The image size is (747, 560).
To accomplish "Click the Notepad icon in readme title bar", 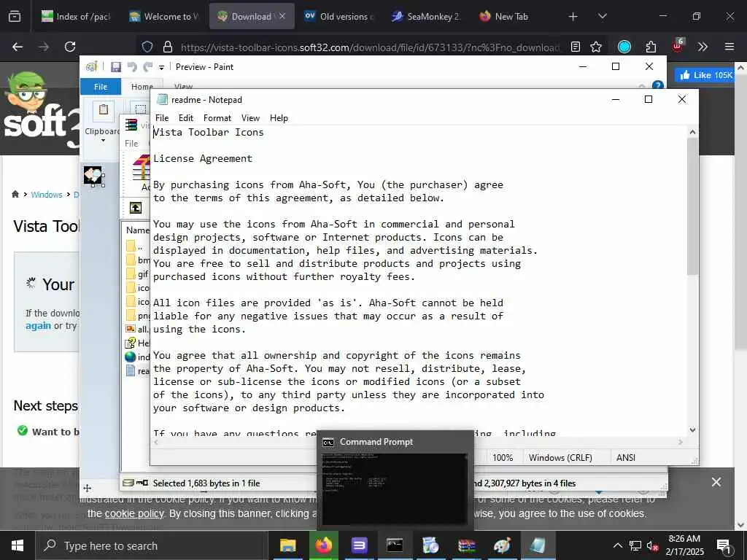I will [163, 99].
